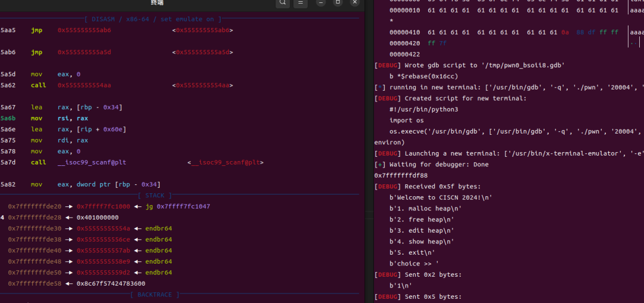Image resolution: width=644 pixels, height=303 pixels.
Task: Click stack address 0x7fffffffde20
Action: 35,206
